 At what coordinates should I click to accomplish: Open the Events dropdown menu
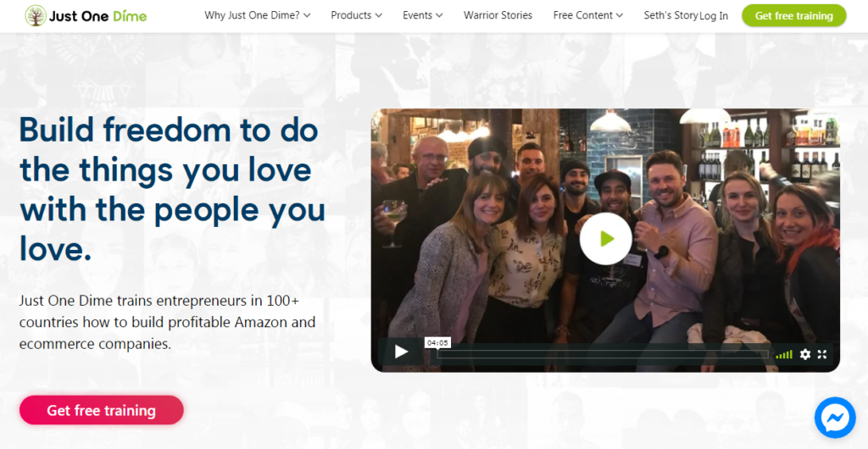point(423,15)
